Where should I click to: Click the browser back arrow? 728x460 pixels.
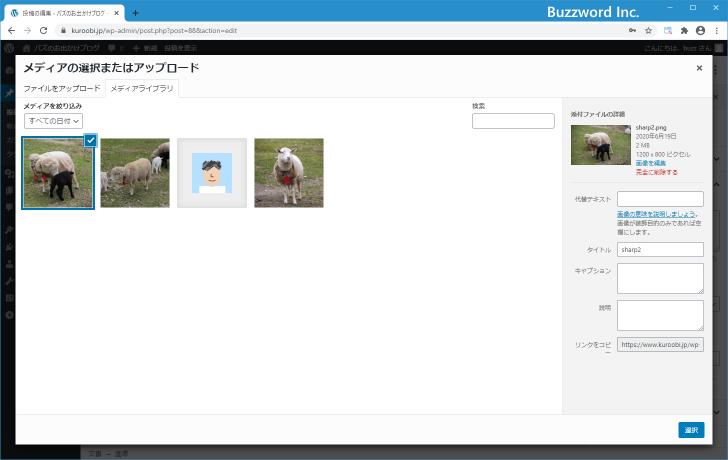tap(11, 30)
